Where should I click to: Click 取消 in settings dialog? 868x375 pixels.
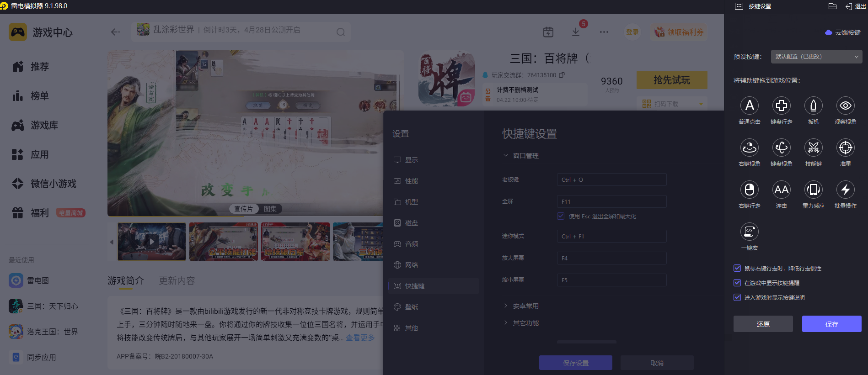(657, 363)
